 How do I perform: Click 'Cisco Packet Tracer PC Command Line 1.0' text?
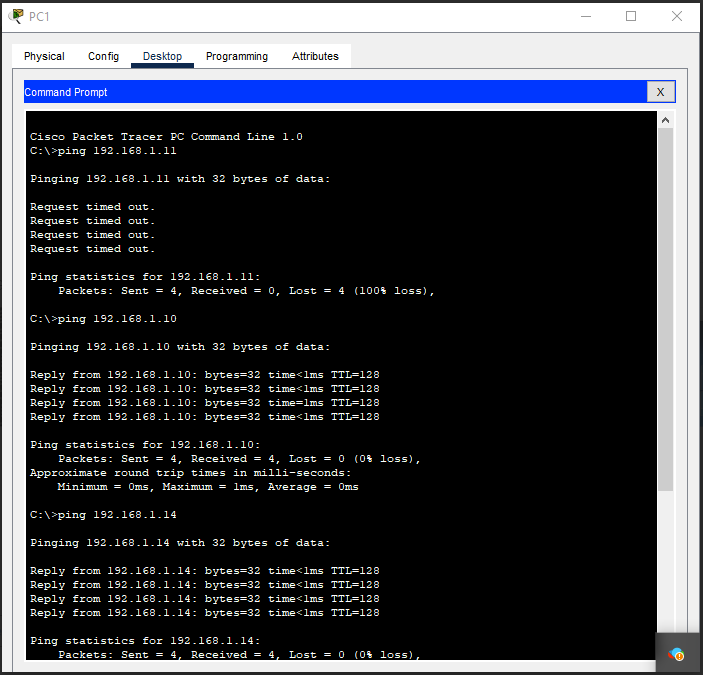[166, 137]
